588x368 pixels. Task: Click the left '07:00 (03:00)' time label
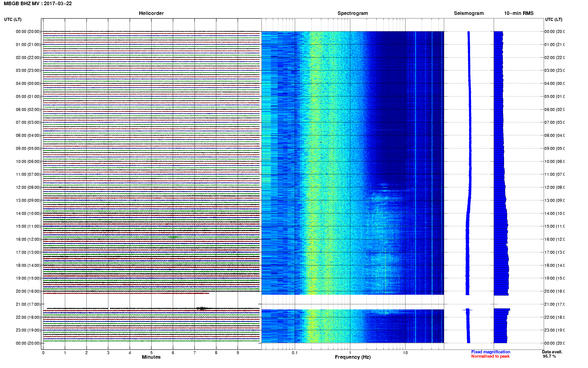[x=28, y=122]
